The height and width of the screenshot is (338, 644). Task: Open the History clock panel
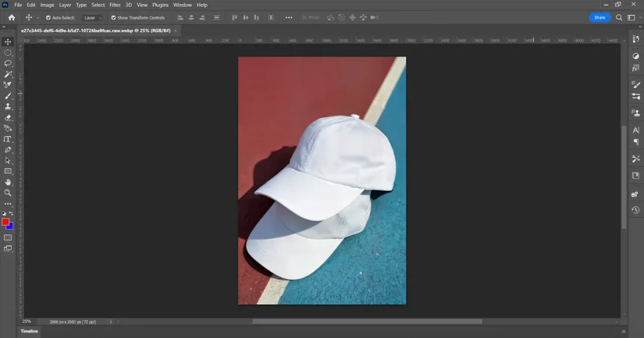click(636, 210)
